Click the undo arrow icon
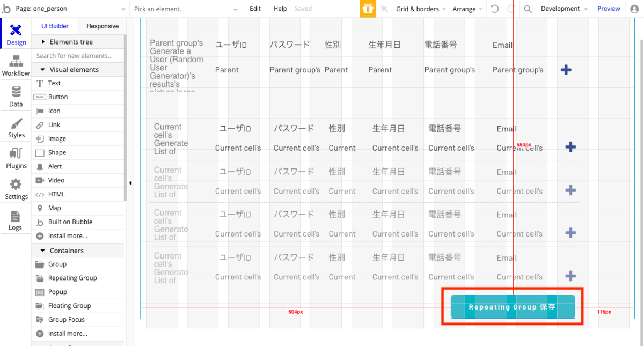 coord(494,9)
